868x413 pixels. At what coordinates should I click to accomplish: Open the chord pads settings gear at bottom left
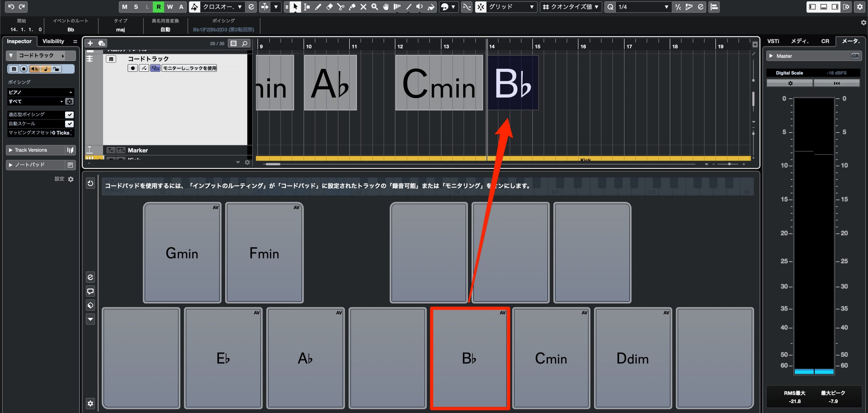tap(90, 403)
